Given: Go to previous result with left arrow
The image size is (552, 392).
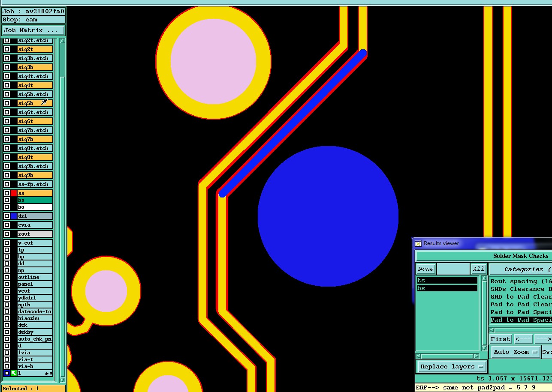Looking at the screenshot, I should pyautogui.click(x=523, y=339).
